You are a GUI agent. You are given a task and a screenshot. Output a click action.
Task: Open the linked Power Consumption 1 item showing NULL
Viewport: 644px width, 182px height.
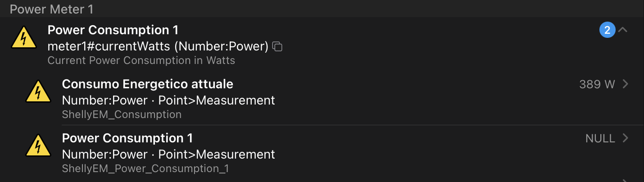tap(127, 138)
